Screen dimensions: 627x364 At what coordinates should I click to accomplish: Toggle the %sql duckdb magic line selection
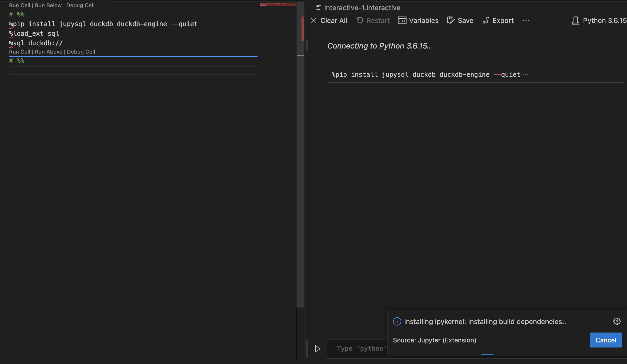click(36, 43)
